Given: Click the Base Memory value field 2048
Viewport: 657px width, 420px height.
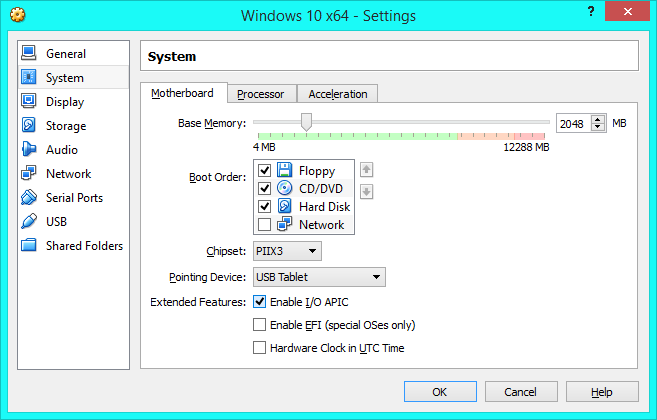Looking at the screenshot, I should (573, 124).
